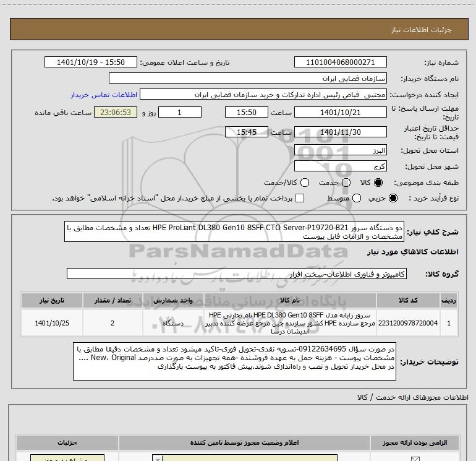Click the واحد شمارش column header
This screenshot has height=461, width=476.
[x=172, y=301]
